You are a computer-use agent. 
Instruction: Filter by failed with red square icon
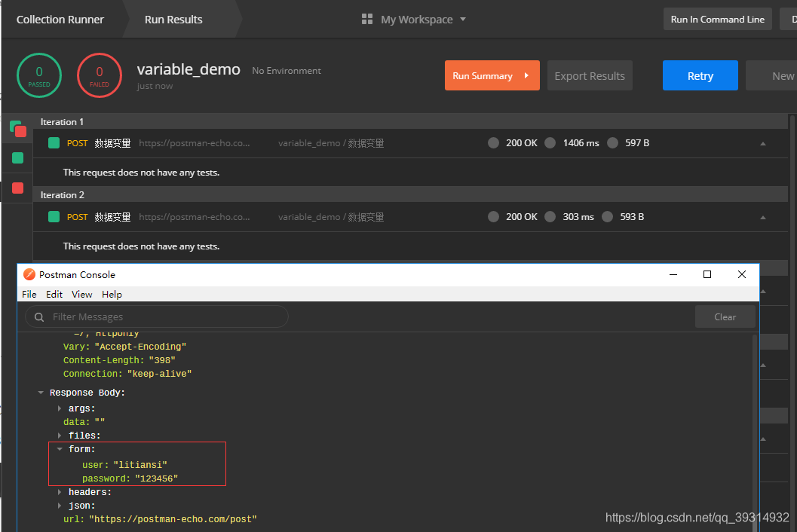[x=18, y=188]
